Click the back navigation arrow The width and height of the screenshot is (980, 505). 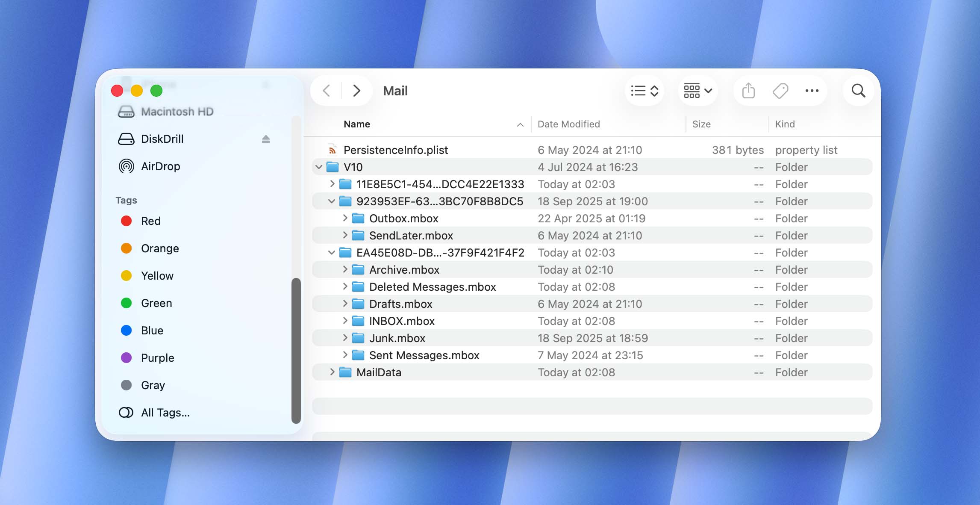point(327,91)
